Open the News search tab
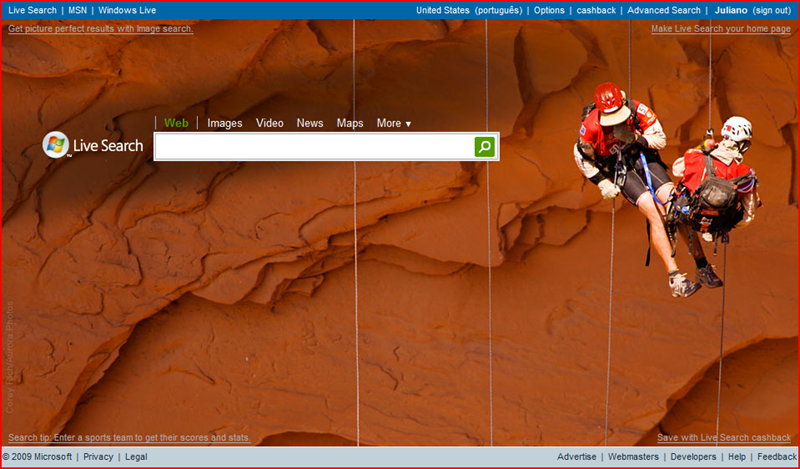This screenshot has width=800, height=469. click(x=310, y=123)
